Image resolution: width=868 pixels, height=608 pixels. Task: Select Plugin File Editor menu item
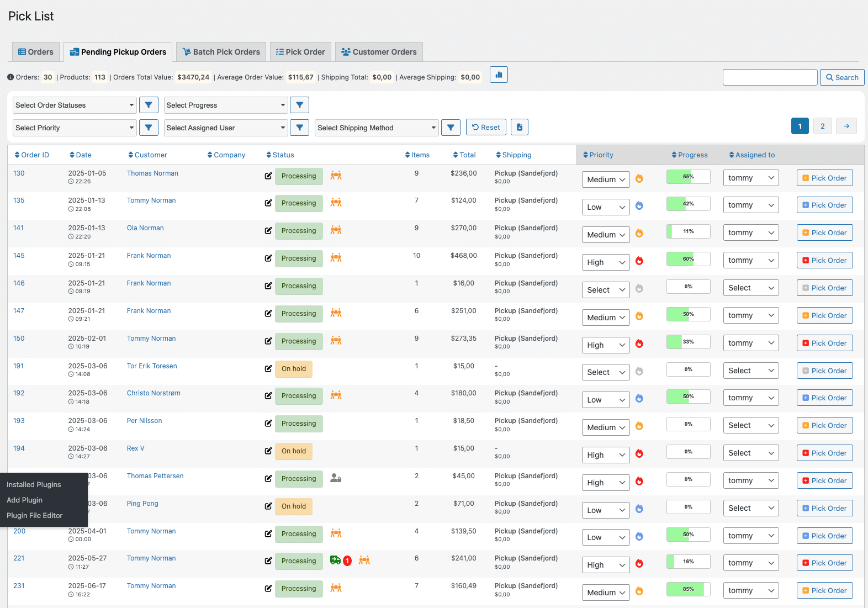click(x=35, y=515)
